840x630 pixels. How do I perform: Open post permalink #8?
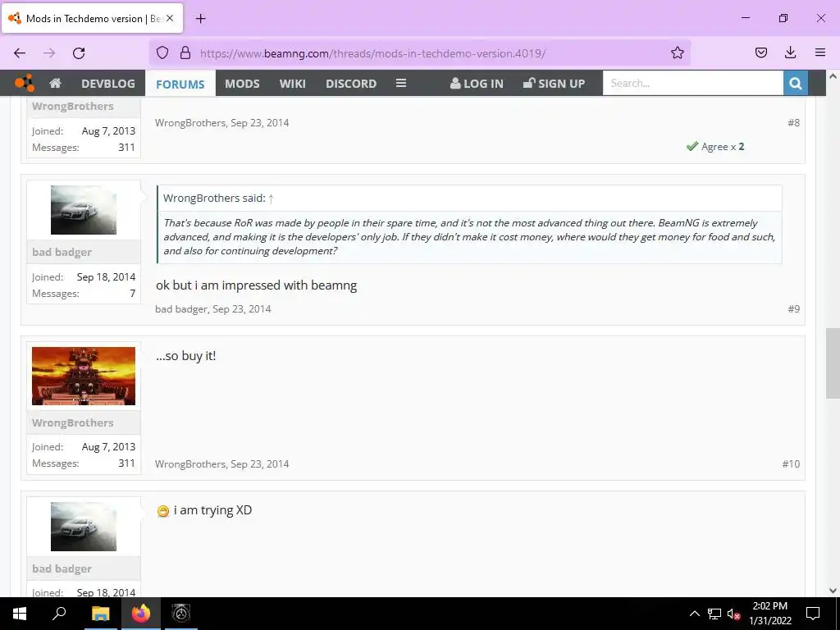(793, 123)
